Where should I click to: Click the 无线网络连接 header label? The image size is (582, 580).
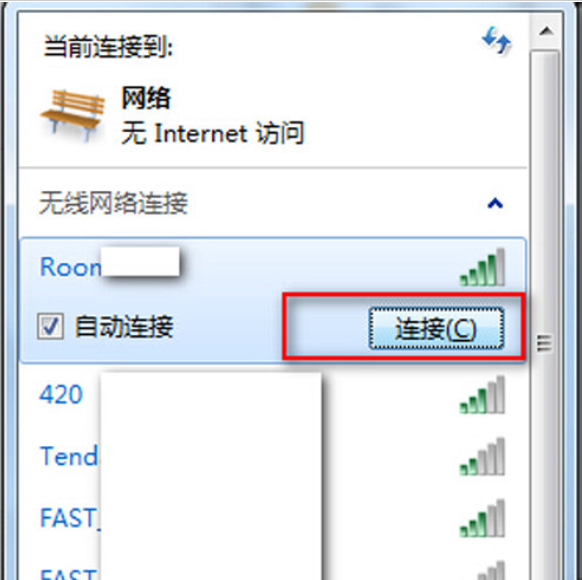click(113, 203)
